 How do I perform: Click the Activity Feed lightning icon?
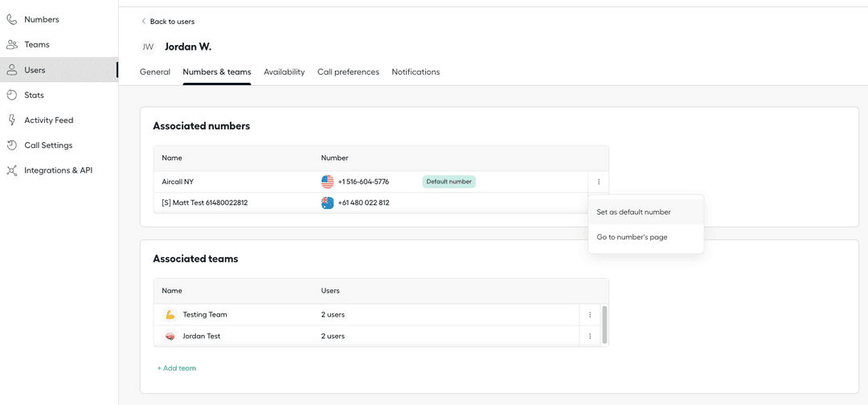[x=12, y=121]
